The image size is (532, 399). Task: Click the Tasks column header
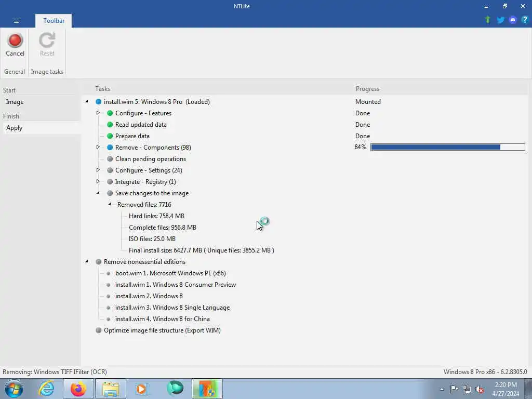pyautogui.click(x=102, y=88)
